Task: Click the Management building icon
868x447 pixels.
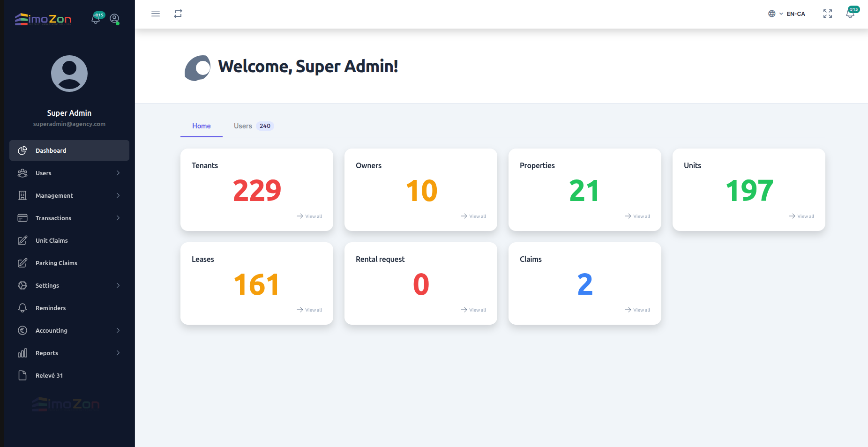Action: pyautogui.click(x=22, y=195)
